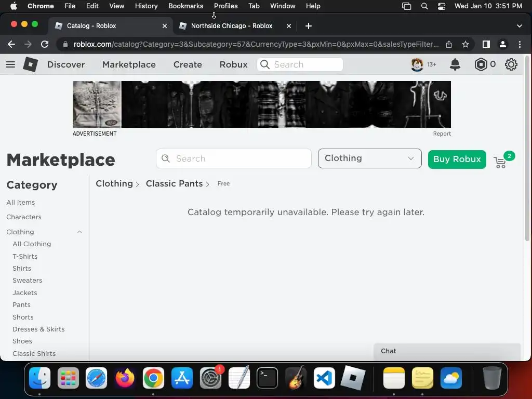Click Clothing breadcrumb link

[114, 183]
